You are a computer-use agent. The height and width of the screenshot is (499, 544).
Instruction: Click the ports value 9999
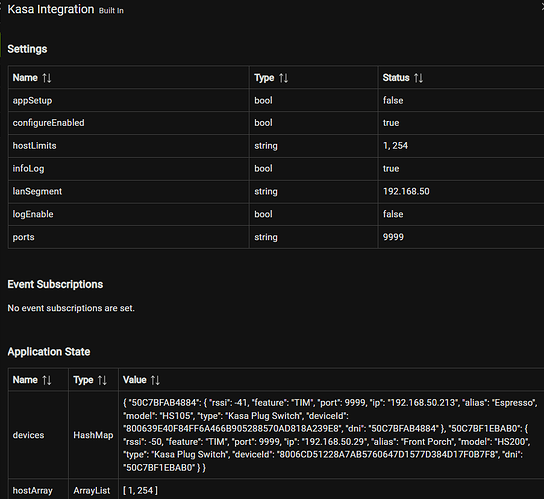tap(393, 237)
